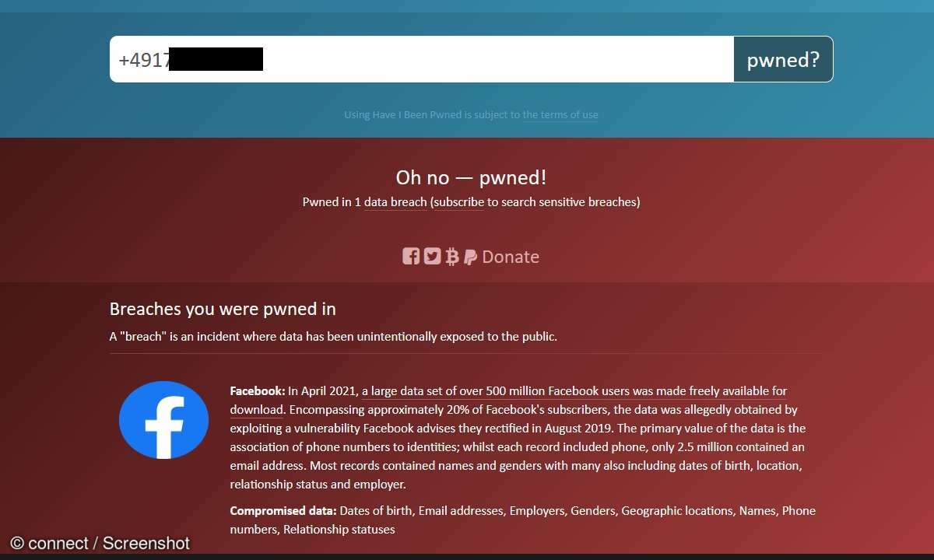Open the terms of use link
The width and height of the screenshot is (934, 560).
560,115
